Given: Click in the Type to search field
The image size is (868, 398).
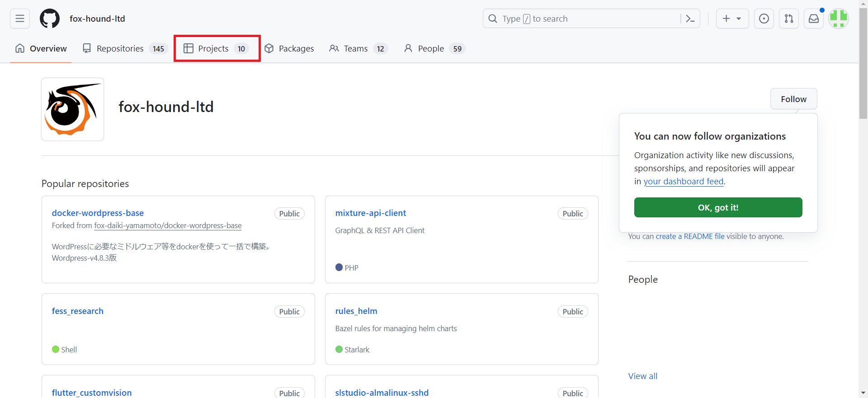Looking at the screenshot, I should click(583, 19).
